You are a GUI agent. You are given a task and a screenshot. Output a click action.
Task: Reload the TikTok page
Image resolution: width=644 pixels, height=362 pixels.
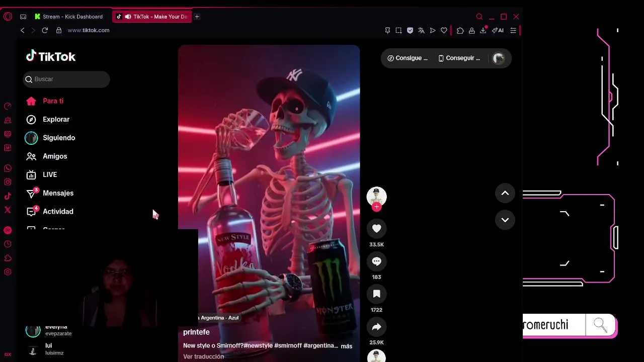tap(45, 30)
